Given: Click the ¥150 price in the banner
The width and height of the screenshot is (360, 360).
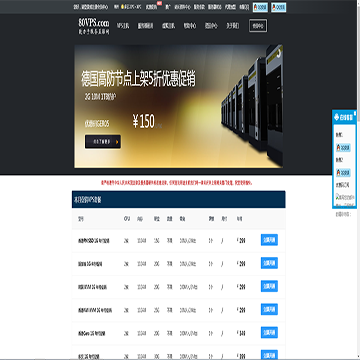Looking at the screenshot, I should (x=143, y=121).
